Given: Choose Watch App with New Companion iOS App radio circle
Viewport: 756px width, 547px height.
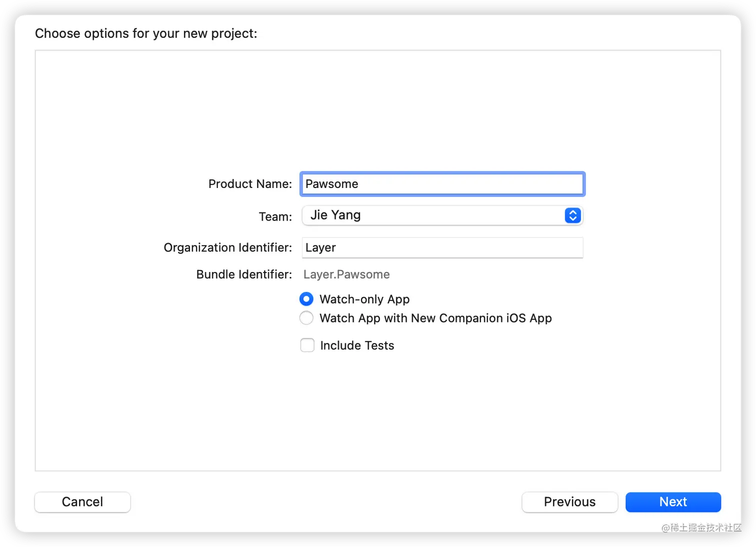Looking at the screenshot, I should click(306, 318).
